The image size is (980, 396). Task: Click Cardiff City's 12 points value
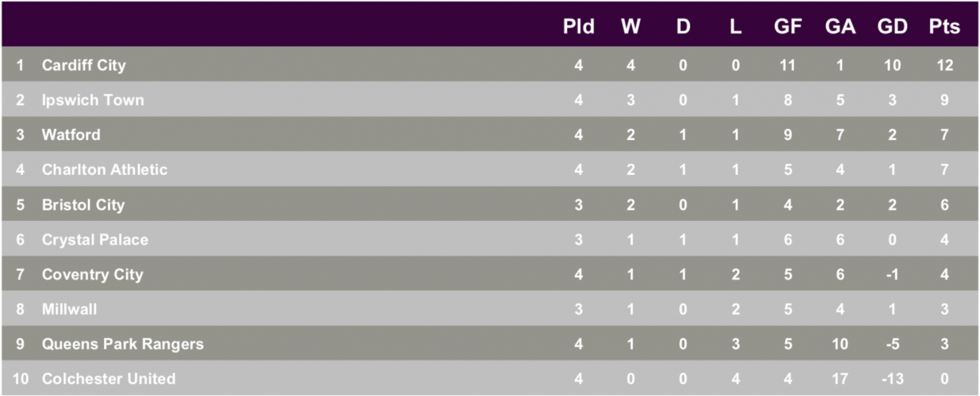click(x=944, y=65)
